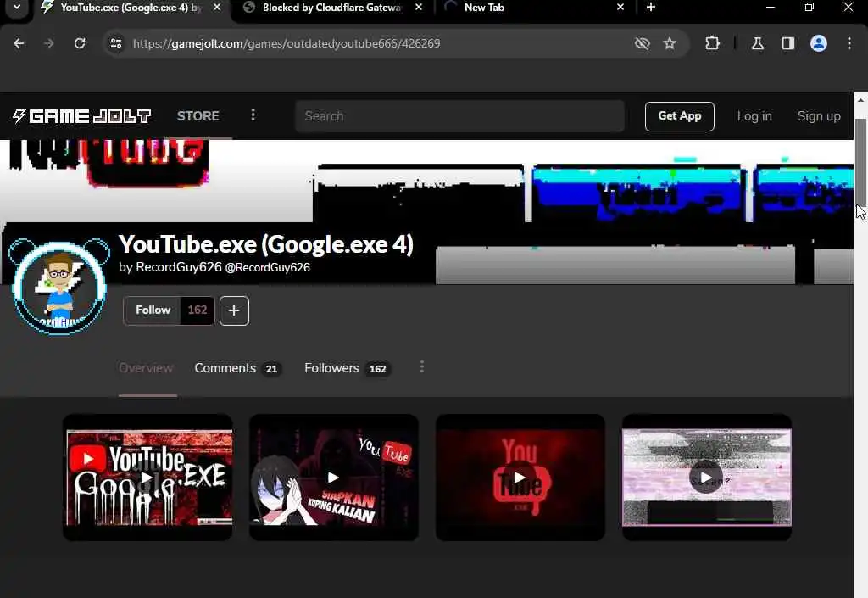Viewport: 868px width, 598px height.
Task: Open the browser extensions puzzle icon
Action: click(712, 43)
